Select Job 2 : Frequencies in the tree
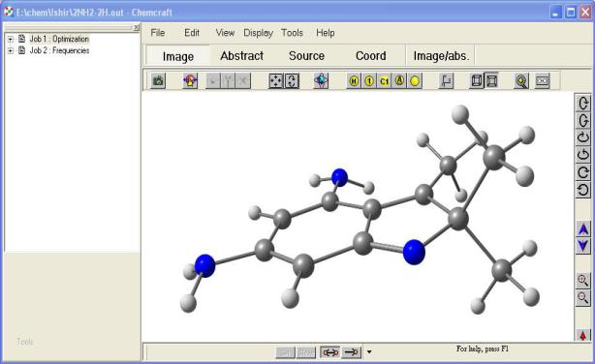This screenshot has width=595, height=364. click(x=59, y=50)
